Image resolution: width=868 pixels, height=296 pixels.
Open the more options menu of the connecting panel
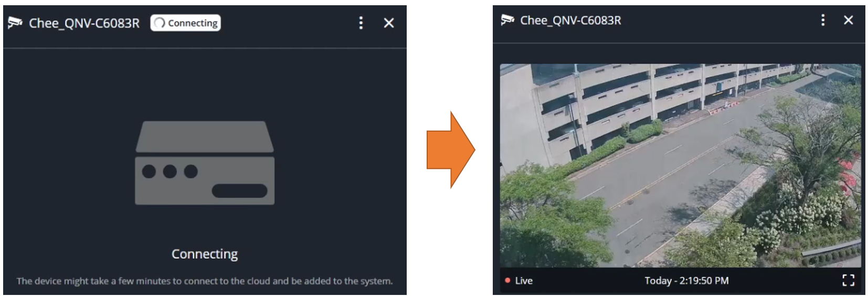(x=361, y=23)
